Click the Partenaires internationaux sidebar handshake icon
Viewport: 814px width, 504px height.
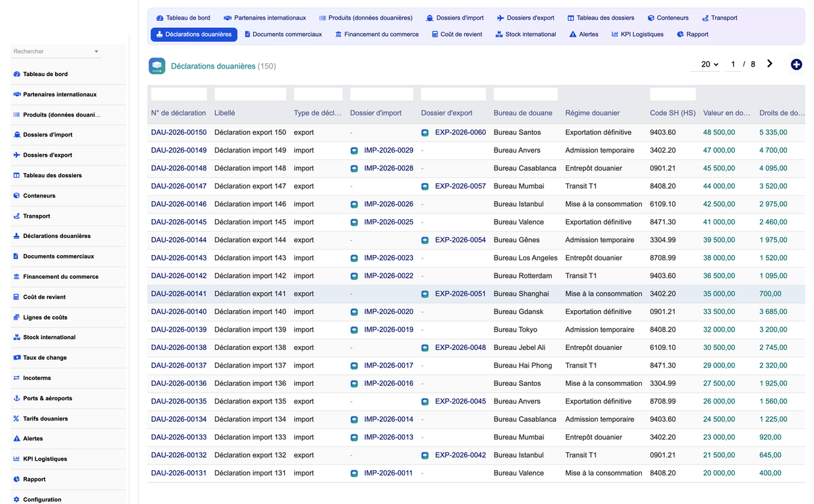point(17,94)
